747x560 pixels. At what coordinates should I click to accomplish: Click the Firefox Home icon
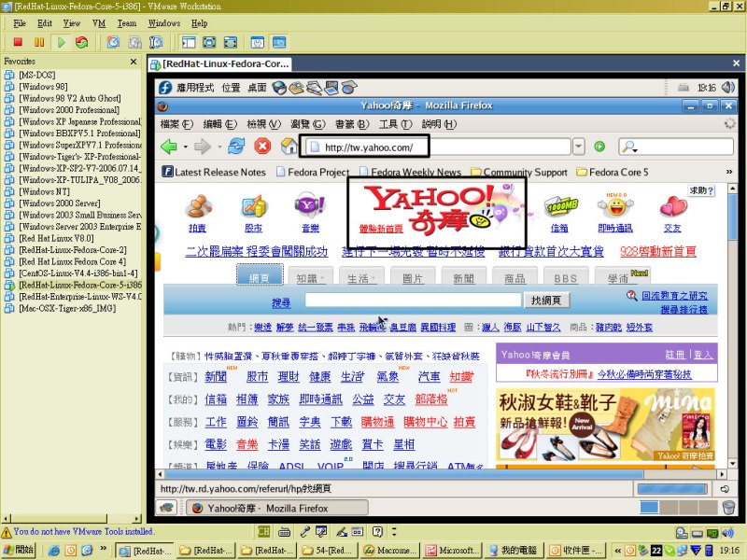click(x=289, y=147)
